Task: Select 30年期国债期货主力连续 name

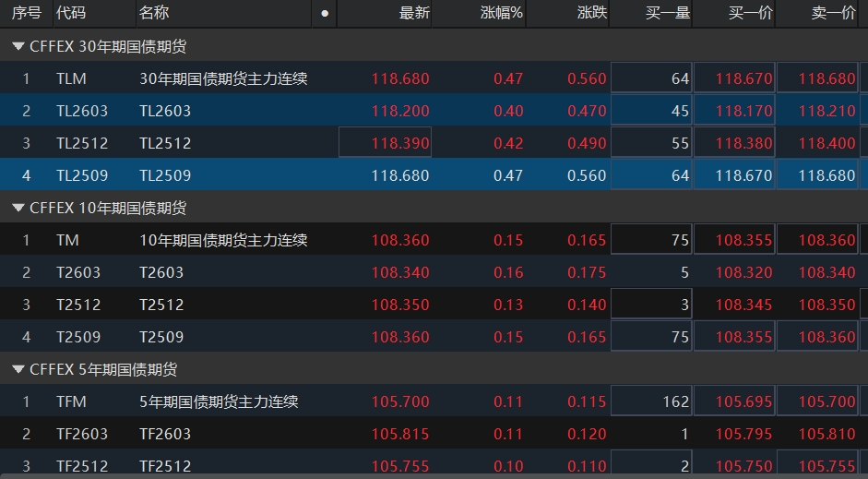Action: pyautogui.click(x=223, y=78)
